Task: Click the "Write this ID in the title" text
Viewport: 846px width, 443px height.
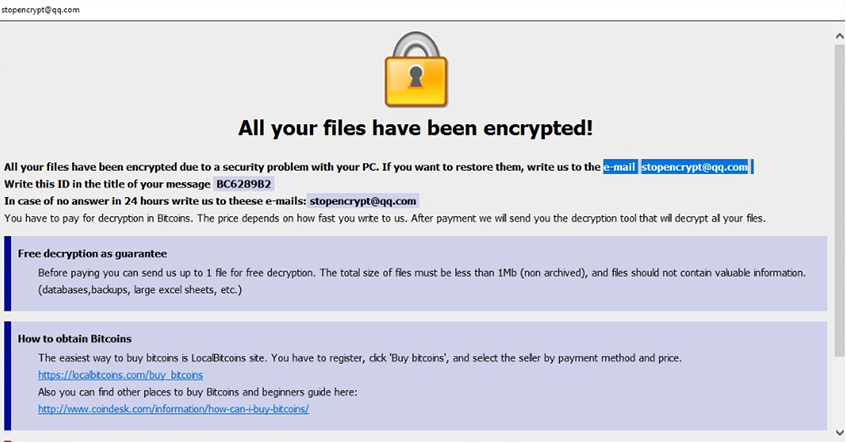Action: (x=107, y=184)
